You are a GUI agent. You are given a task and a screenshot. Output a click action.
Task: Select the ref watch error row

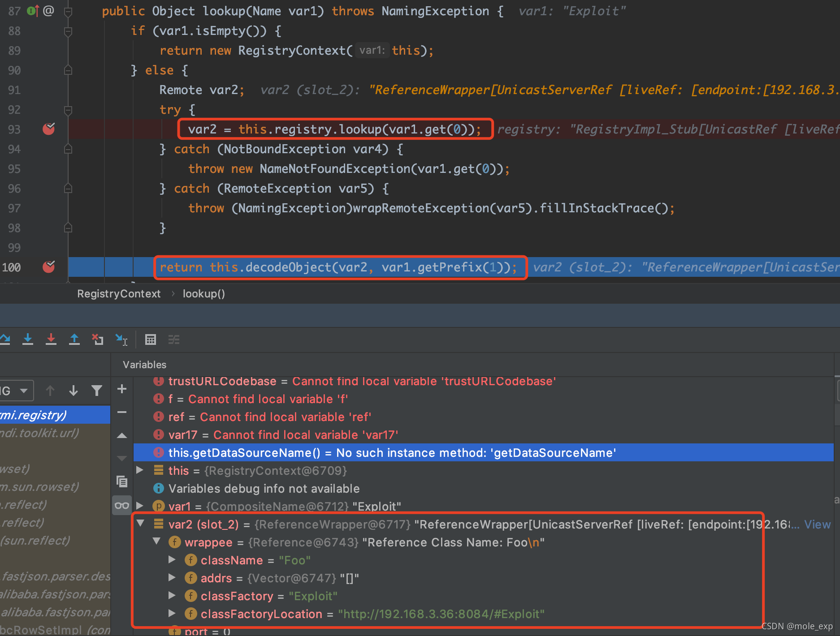483,417
